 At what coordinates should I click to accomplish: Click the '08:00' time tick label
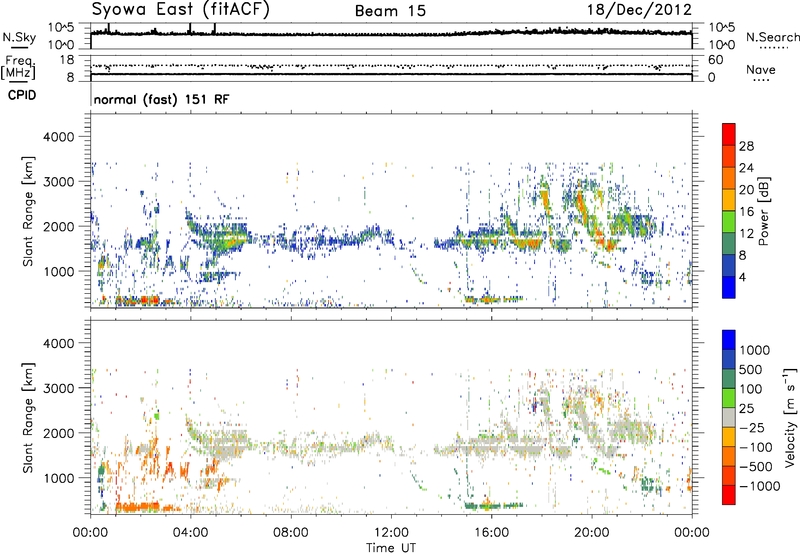tap(291, 533)
